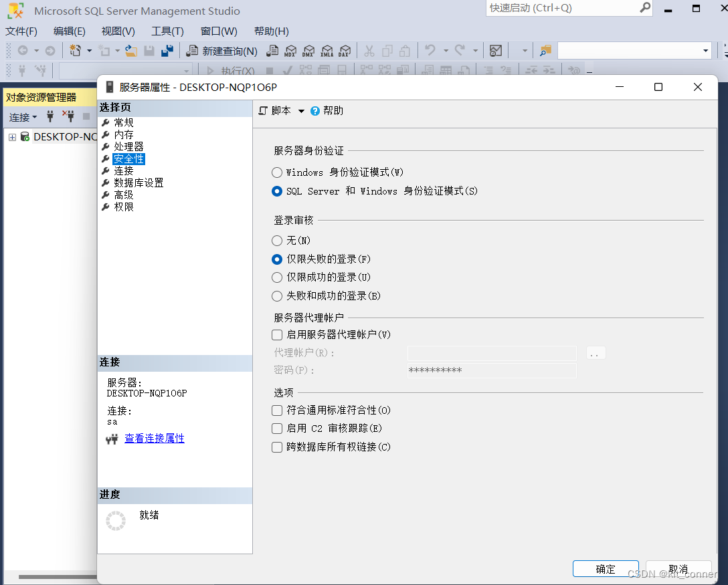728x585 pixels.
Task: Click the 脚本 script button
Action: click(275, 111)
